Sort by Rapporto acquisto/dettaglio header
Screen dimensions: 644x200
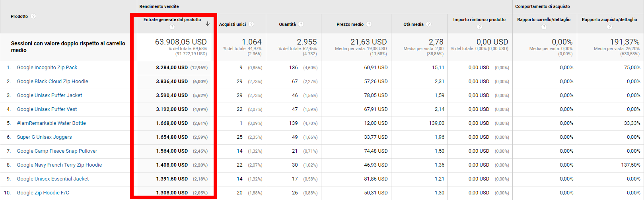click(x=609, y=19)
